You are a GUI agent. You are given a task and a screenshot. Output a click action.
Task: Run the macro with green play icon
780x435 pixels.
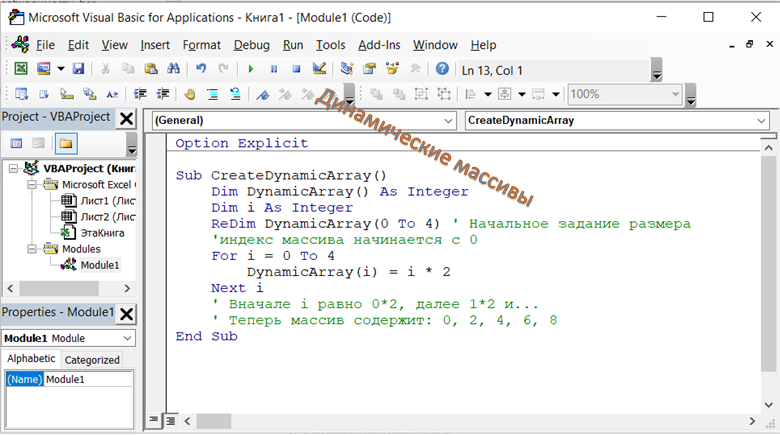251,69
